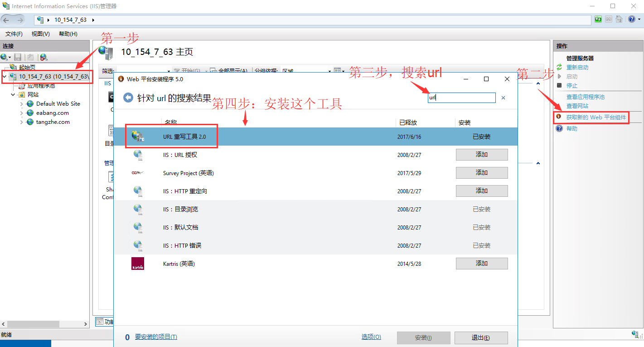Select eabang.com site globe icon

[x=30, y=113]
